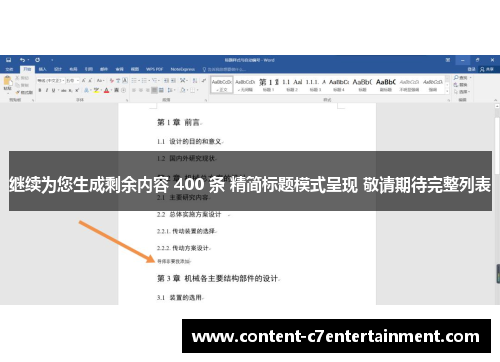Image resolution: width=500 pixels, height=362 pixels.
Task: Open paragraph shading color bucket
Action: (x=183, y=90)
